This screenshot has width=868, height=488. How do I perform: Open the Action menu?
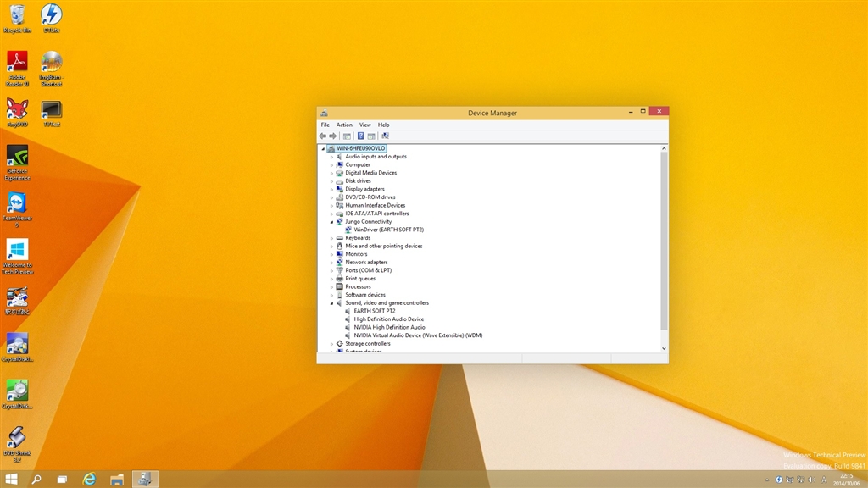coord(344,125)
